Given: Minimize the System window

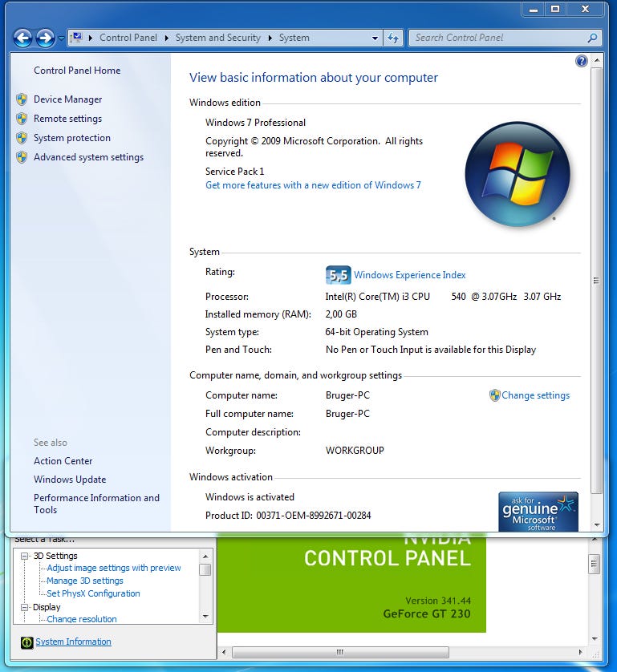Looking at the screenshot, I should pyautogui.click(x=534, y=10).
